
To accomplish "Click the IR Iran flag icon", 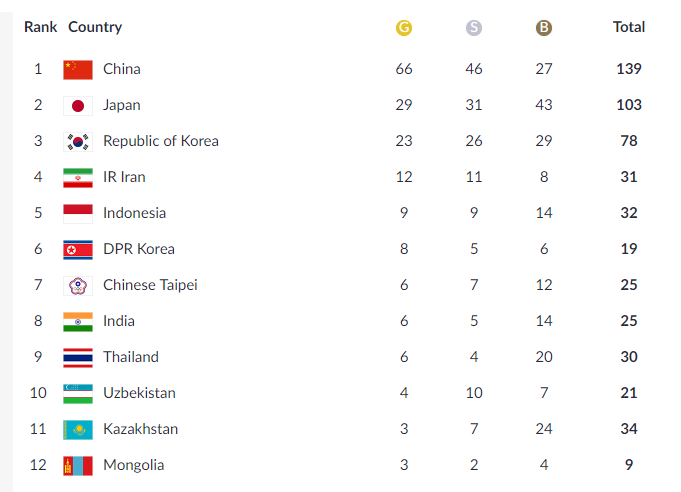I will point(78,178).
